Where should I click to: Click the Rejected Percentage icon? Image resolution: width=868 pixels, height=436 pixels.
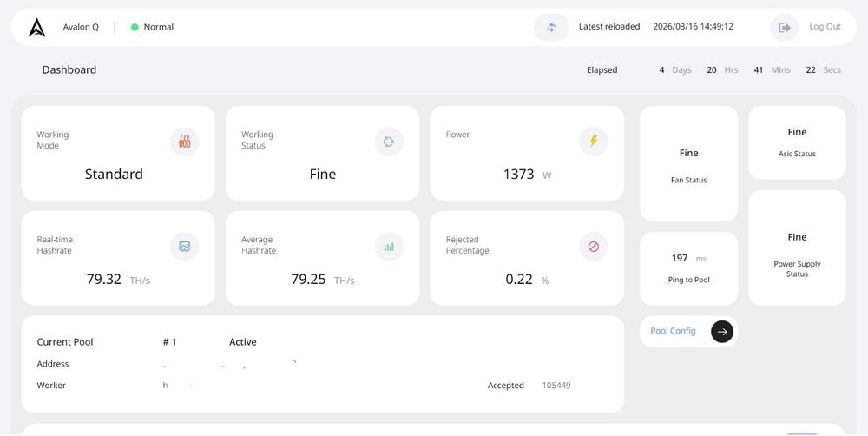[x=594, y=247]
